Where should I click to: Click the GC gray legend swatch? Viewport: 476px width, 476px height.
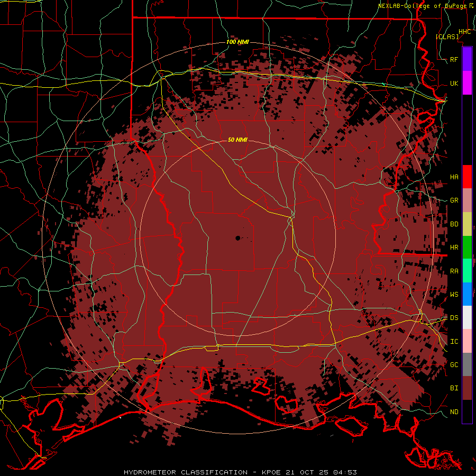coord(467,364)
